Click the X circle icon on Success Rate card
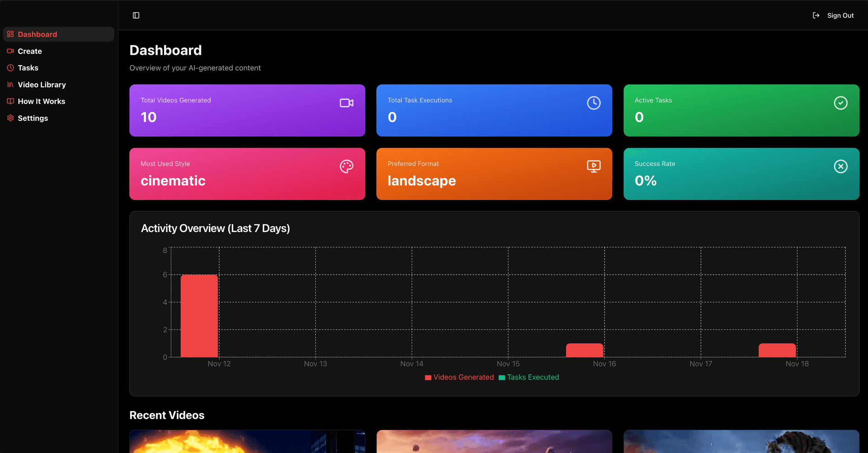 pos(840,166)
